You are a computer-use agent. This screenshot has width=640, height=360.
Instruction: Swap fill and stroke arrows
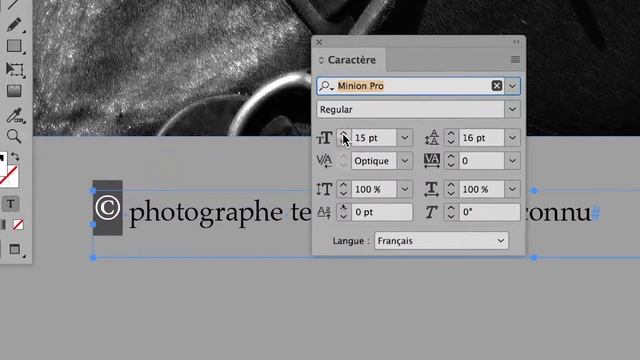(x=16, y=156)
